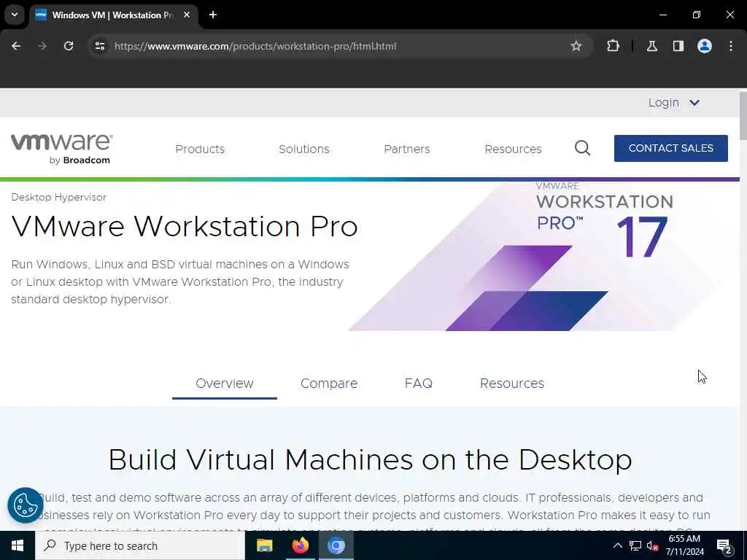Image resolution: width=747 pixels, height=560 pixels.
Task: Expand the Login dropdown
Action: (673, 103)
